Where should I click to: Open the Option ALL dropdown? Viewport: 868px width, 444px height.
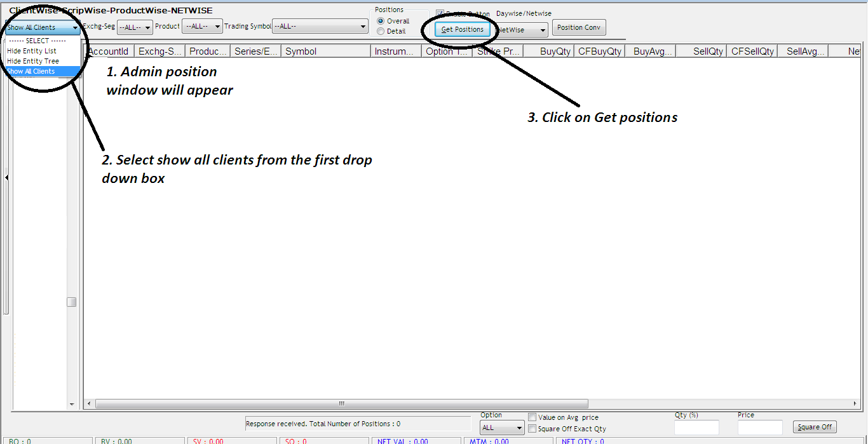pyautogui.click(x=502, y=428)
